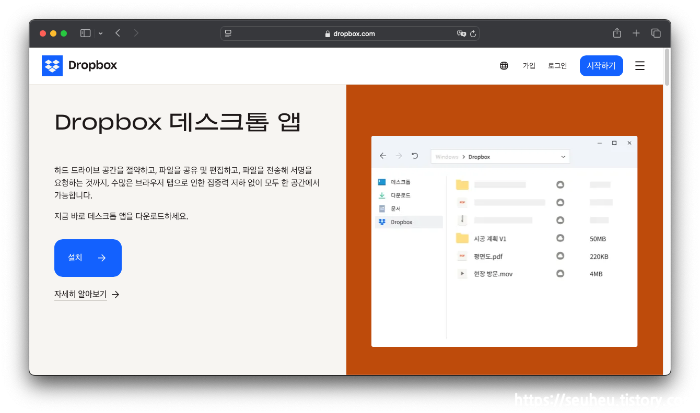The height and width of the screenshot is (413, 700).
Task: Open a new Safari tab
Action: pyautogui.click(x=636, y=33)
